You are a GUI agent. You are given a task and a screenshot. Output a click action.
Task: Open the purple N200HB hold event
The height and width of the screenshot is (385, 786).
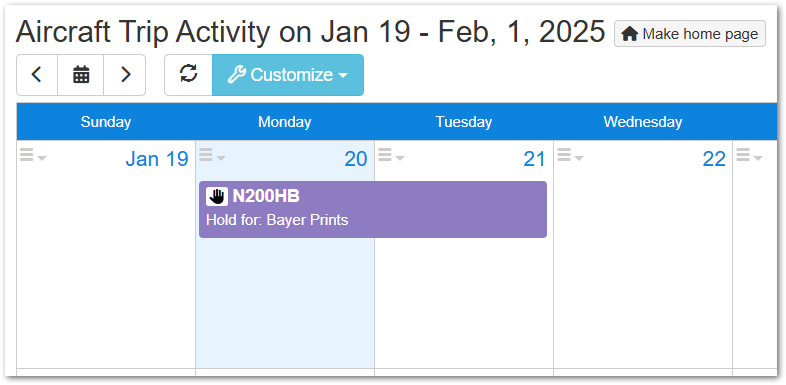point(373,209)
